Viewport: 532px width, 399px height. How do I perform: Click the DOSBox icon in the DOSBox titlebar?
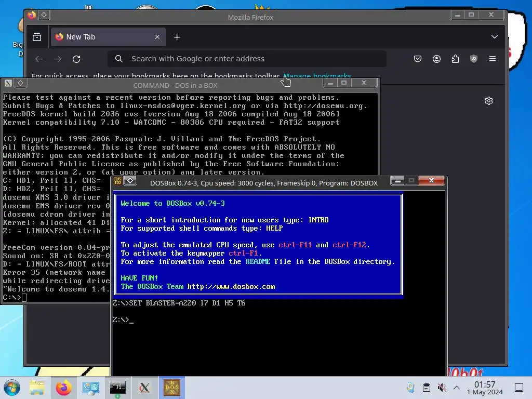point(118,181)
